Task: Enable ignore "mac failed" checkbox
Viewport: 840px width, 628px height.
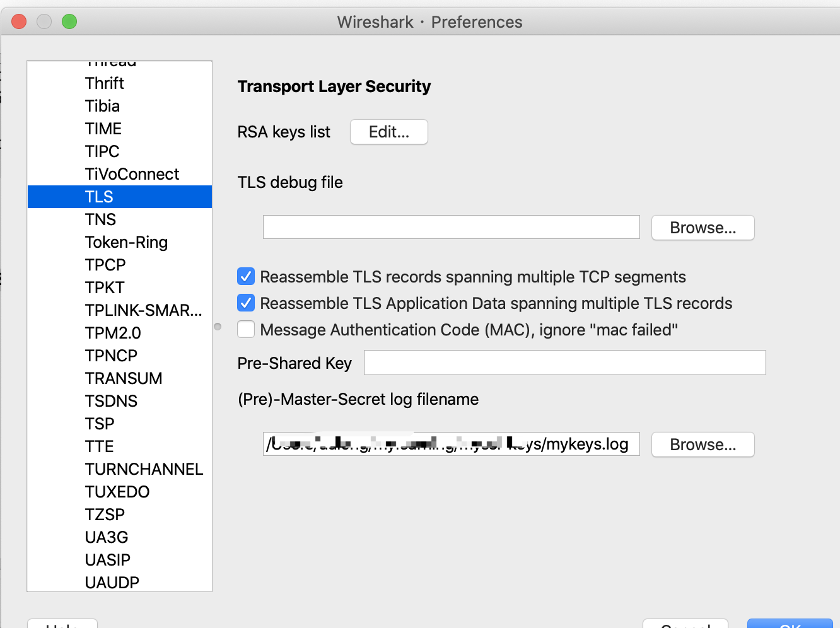Action: [246, 330]
